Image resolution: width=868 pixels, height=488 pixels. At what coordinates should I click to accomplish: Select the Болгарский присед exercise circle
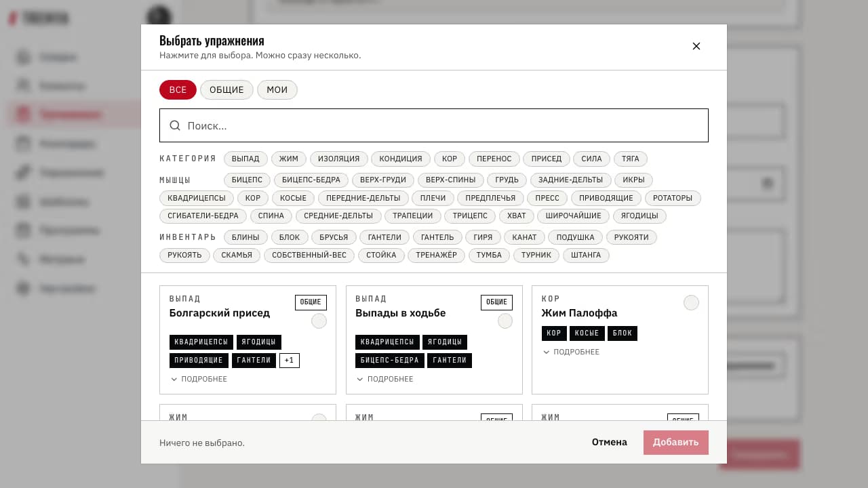[319, 321]
